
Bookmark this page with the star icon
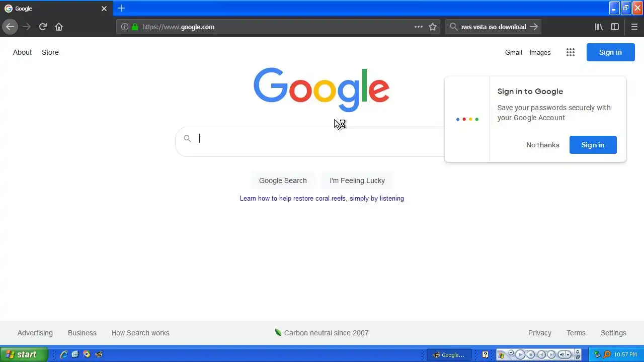coord(433,27)
